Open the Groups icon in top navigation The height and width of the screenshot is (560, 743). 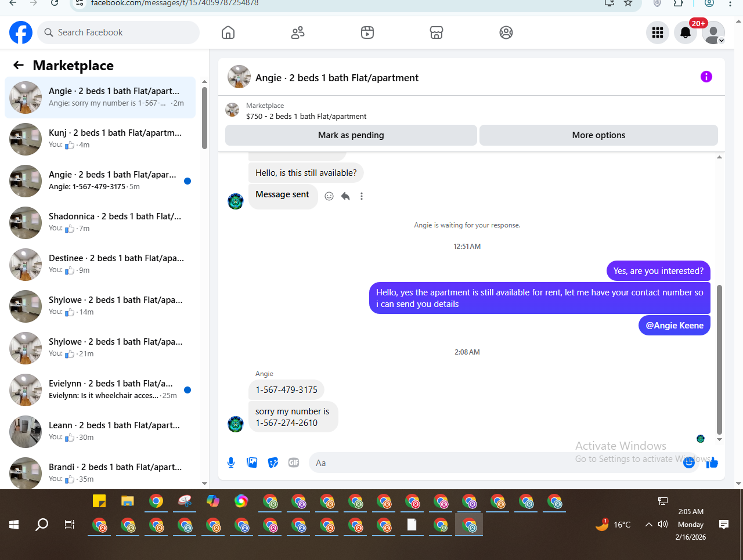pyautogui.click(x=506, y=32)
